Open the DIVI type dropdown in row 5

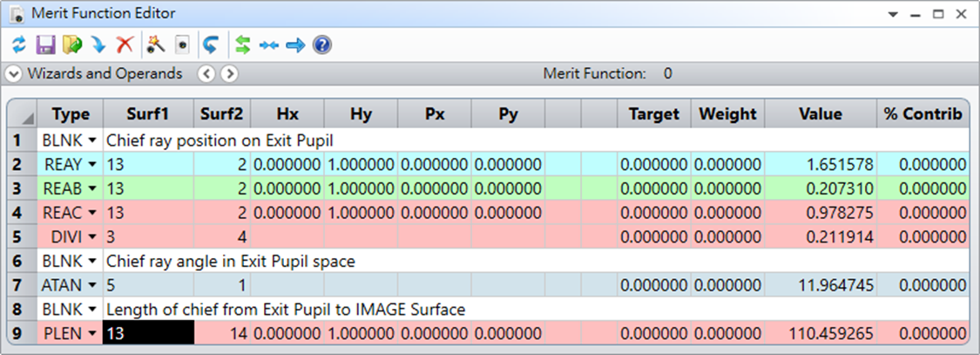tap(92, 237)
